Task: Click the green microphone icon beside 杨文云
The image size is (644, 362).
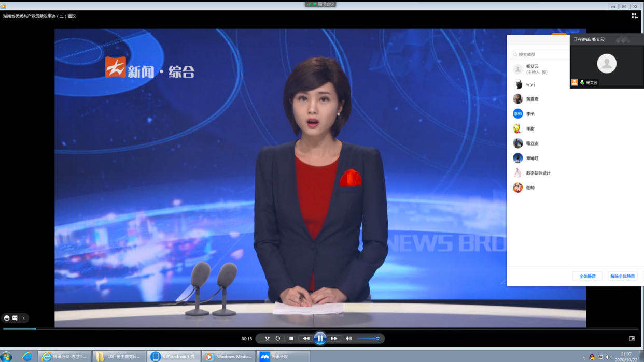Action: (582, 82)
